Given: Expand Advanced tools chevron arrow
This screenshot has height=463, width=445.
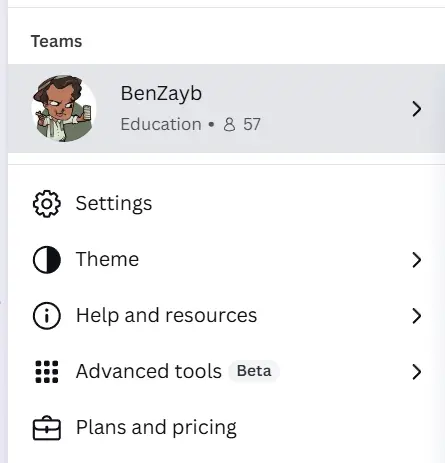Looking at the screenshot, I should (416, 372).
